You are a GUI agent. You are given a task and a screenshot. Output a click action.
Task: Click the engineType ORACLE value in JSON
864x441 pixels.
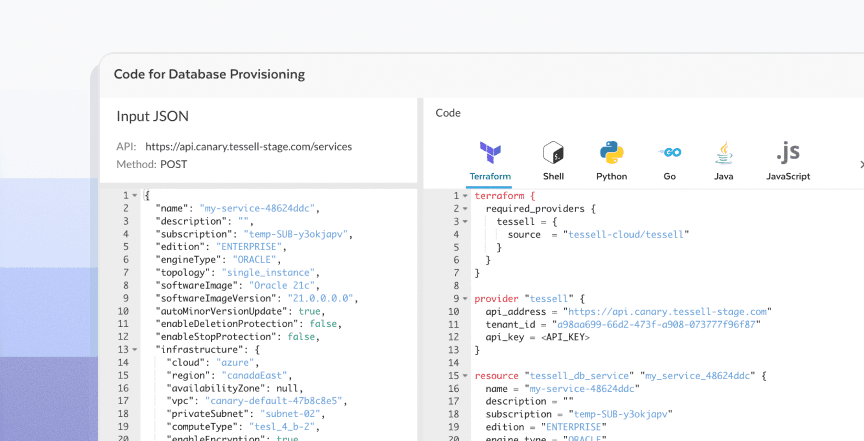(x=256, y=260)
